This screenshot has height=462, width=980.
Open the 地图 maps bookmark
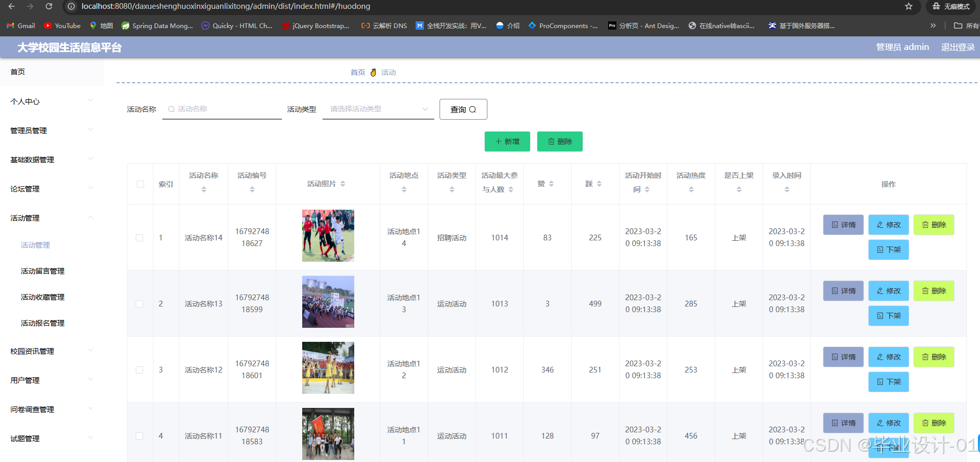click(x=101, y=25)
